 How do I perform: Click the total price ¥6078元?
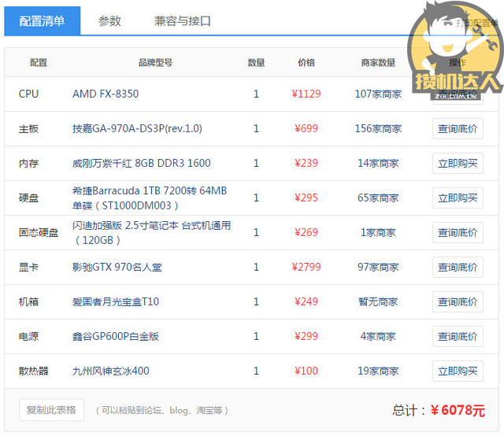[x=458, y=411]
